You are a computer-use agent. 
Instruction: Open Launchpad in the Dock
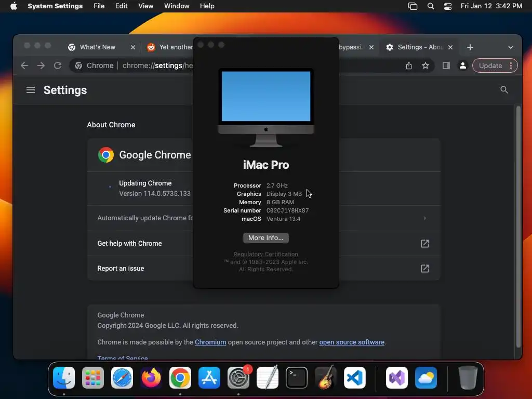tap(93, 378)
